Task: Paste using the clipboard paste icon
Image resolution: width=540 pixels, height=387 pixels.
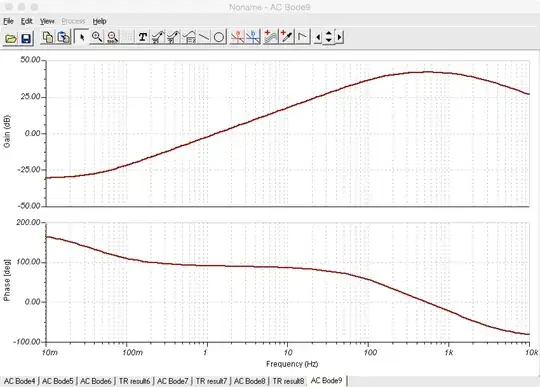Action: 63,37
